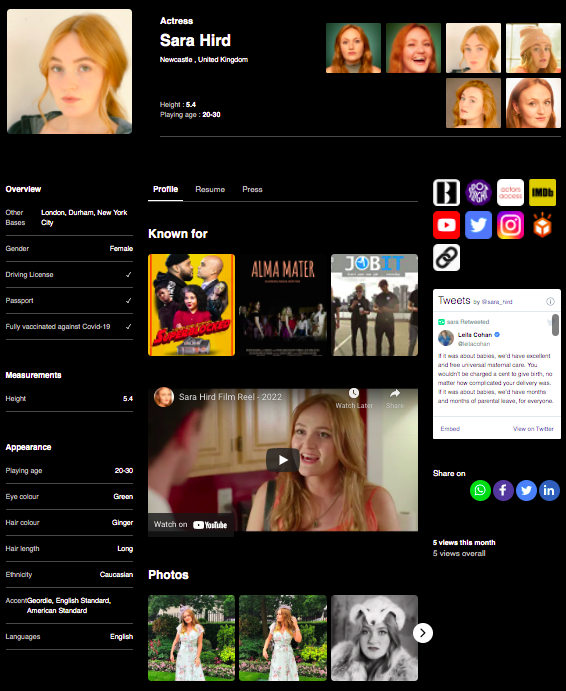Open the first garden dress photo
This screenshot has height=691, width=566.
(x=191, y=638)
